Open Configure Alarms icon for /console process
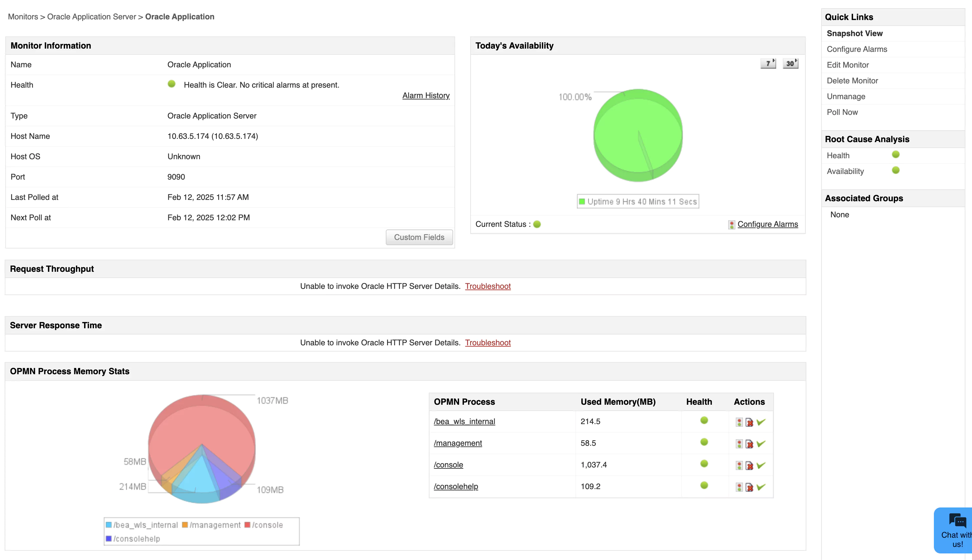 pyautogui.click(x=739, y=465)
